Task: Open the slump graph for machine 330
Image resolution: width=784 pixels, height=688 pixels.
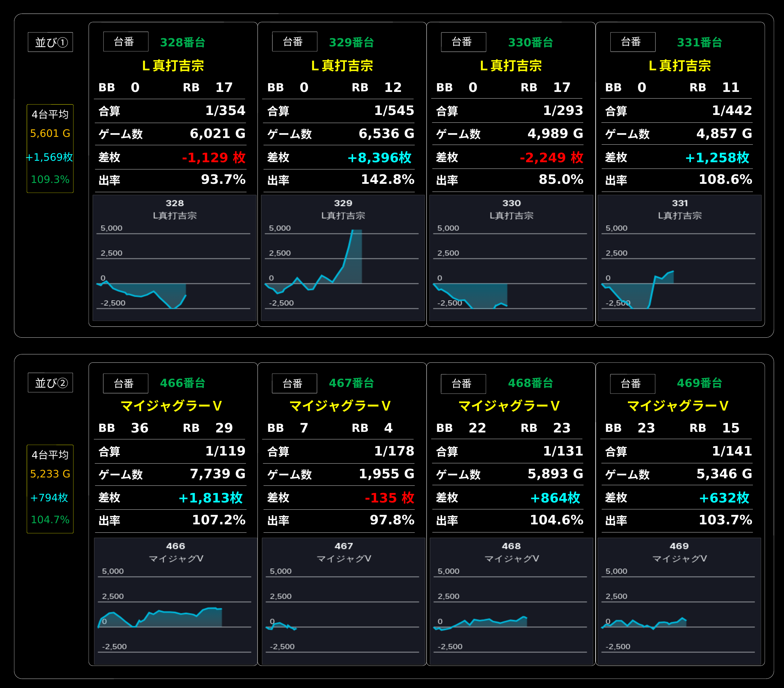Action: pyautogui.click(x=511, y=258)
